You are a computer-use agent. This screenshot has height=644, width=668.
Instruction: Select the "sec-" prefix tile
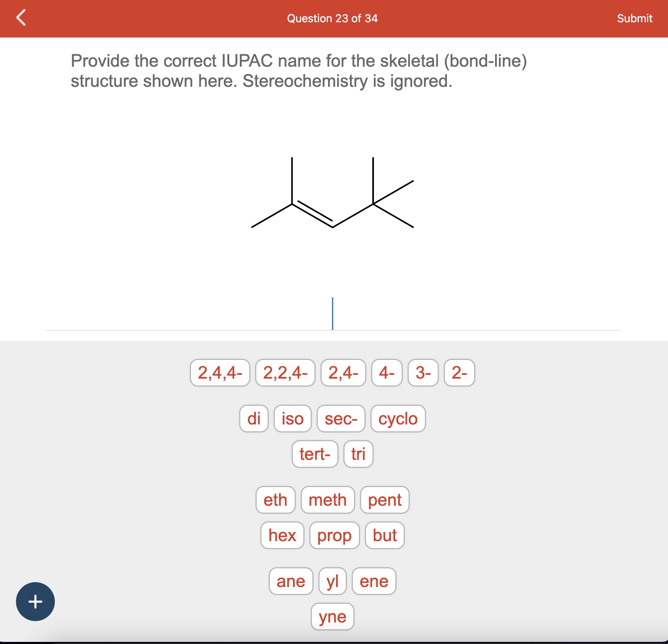341,419
